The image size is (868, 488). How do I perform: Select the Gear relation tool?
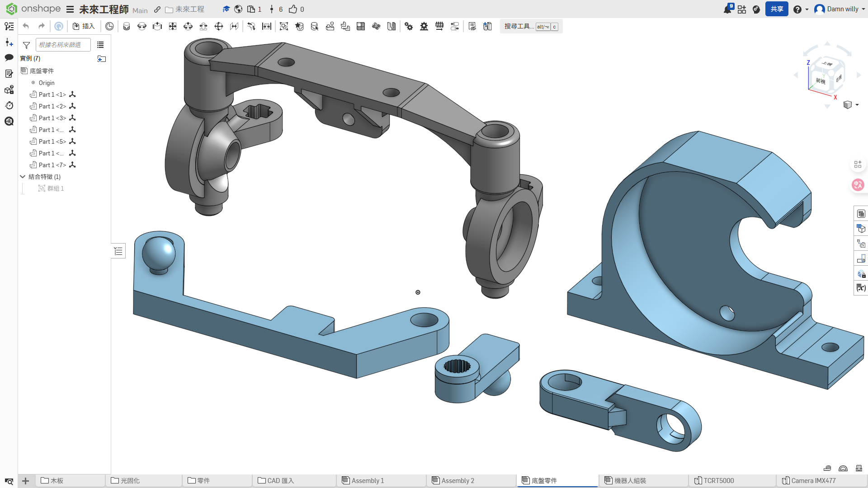tap(409, 26)
